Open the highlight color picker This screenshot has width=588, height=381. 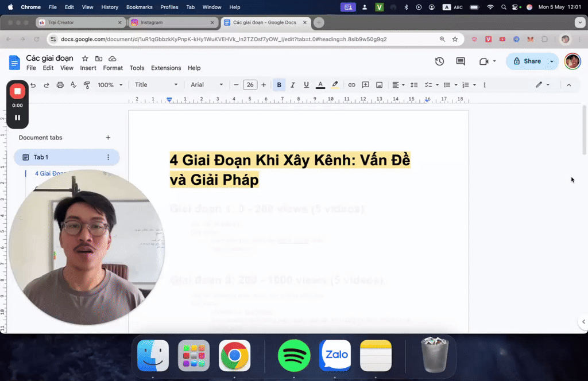[335, 85]
